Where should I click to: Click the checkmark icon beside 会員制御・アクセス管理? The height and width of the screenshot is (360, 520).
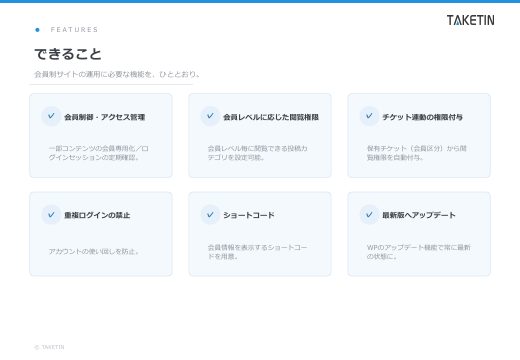[x=51, y=116]
